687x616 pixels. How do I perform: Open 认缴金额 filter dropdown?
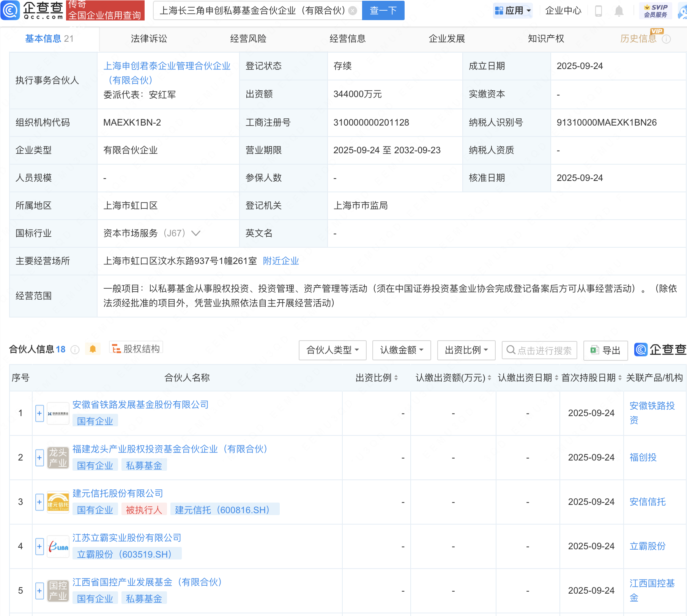click(402, 350)
